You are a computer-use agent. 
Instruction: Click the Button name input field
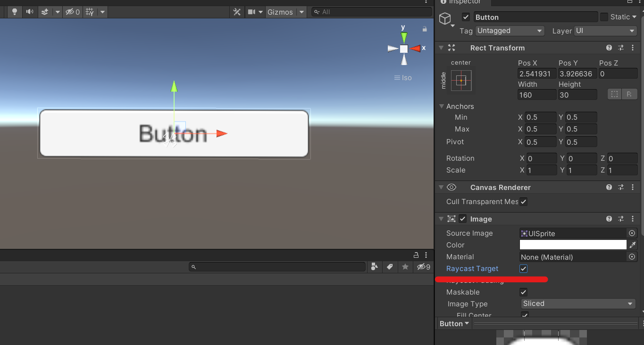click(x=535, y=17)
